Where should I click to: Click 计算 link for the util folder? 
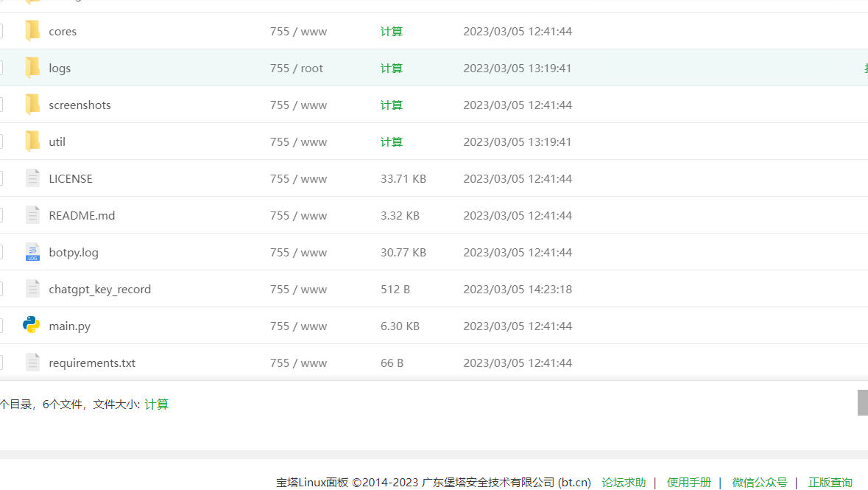pyautogui.click(x=391, y=141)
